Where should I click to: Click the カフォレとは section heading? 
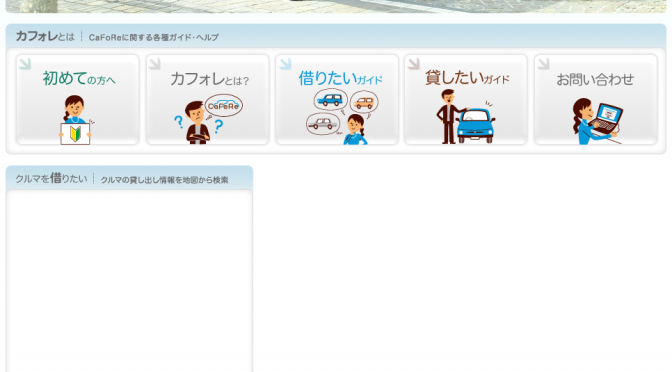(x=45, y=36)
